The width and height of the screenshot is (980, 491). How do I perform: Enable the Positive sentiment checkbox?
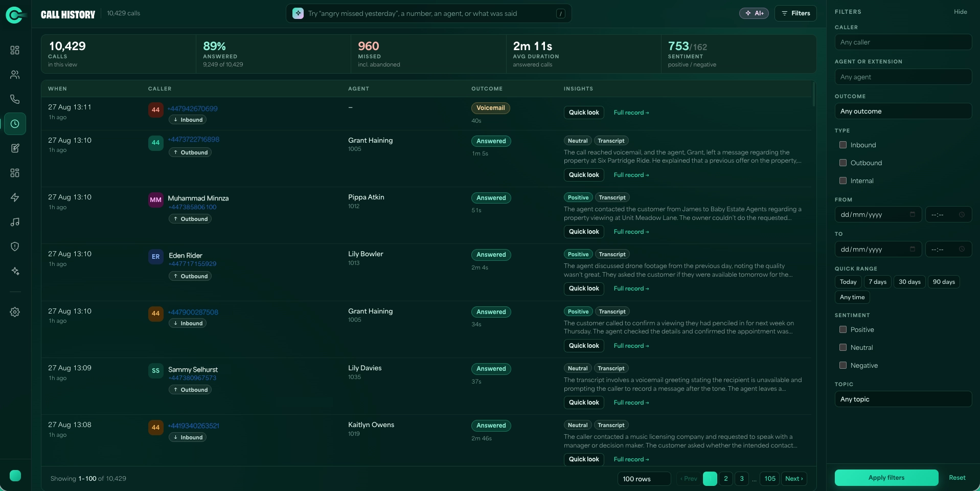point(843,329)
